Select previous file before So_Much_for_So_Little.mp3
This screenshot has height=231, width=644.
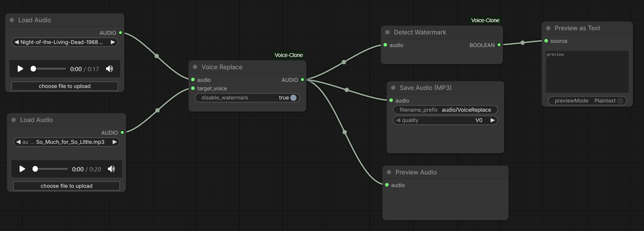click(x=18, y=142)
